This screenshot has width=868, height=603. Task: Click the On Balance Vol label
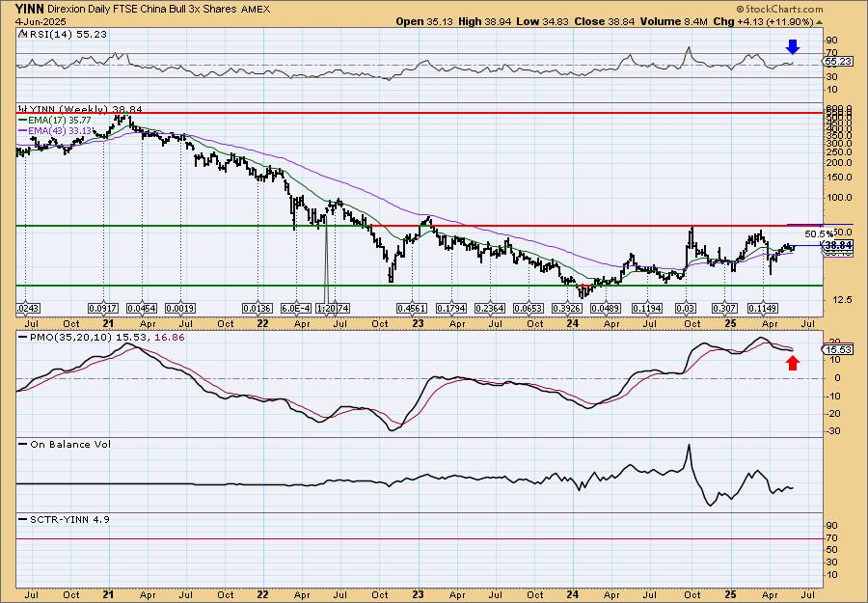[69, 444]
